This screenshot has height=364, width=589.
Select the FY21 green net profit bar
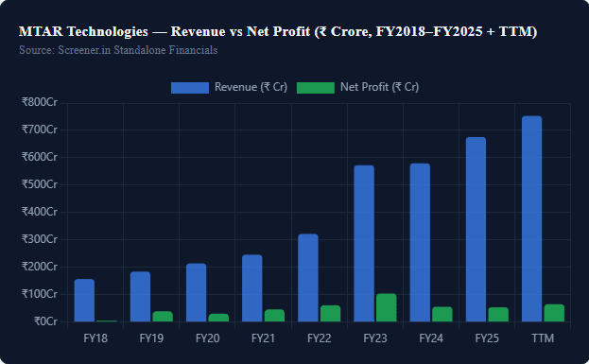[274, 316]
